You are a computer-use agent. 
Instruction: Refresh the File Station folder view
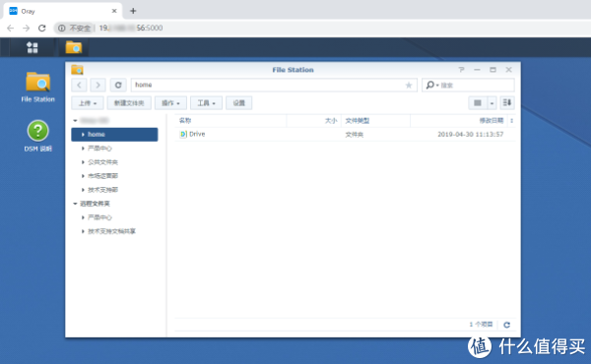tap(118, 85)
